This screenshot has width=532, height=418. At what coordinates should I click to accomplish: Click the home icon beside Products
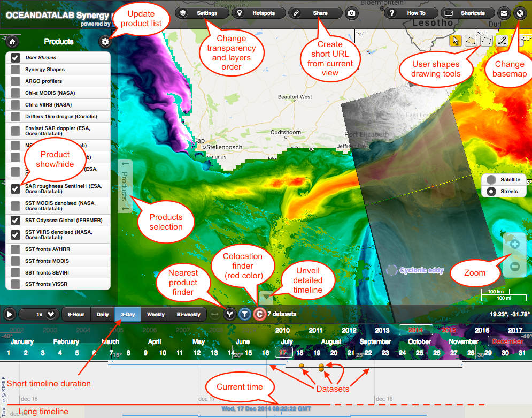pyautogui.click(x=12, y=42)
